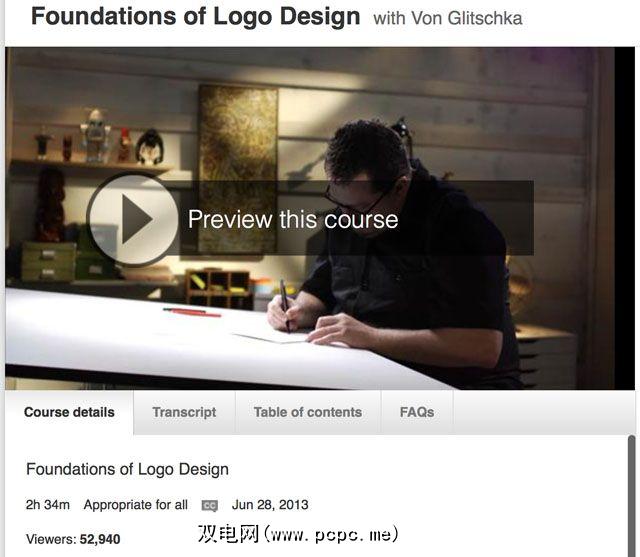The width and height of the screenshot is (640, 557).
Task: Switch to the Table of contents tab
Action: click(308, 412)
